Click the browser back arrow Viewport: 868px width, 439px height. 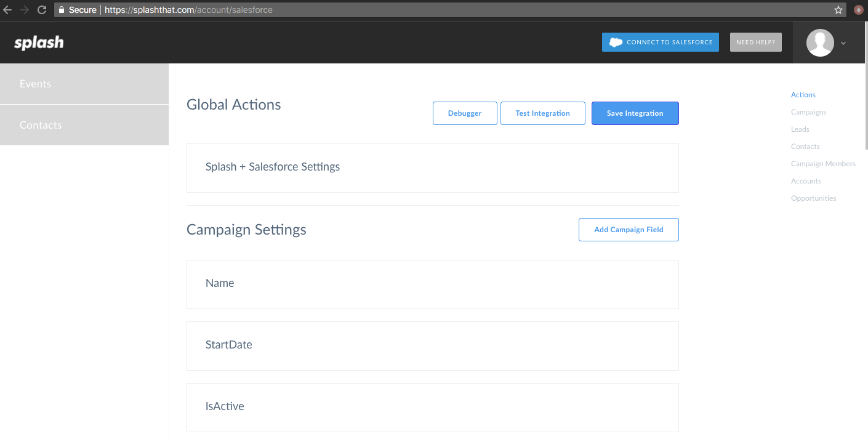7,10
